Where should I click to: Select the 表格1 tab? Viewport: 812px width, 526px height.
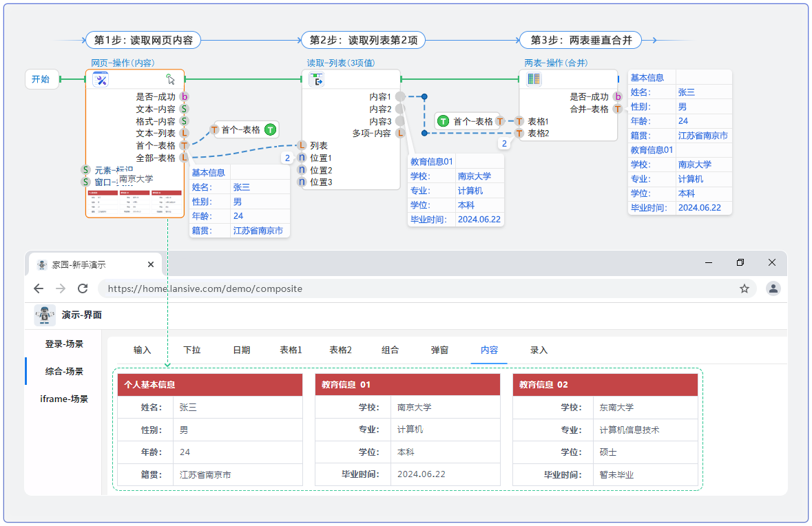click(x=290, y=350)
